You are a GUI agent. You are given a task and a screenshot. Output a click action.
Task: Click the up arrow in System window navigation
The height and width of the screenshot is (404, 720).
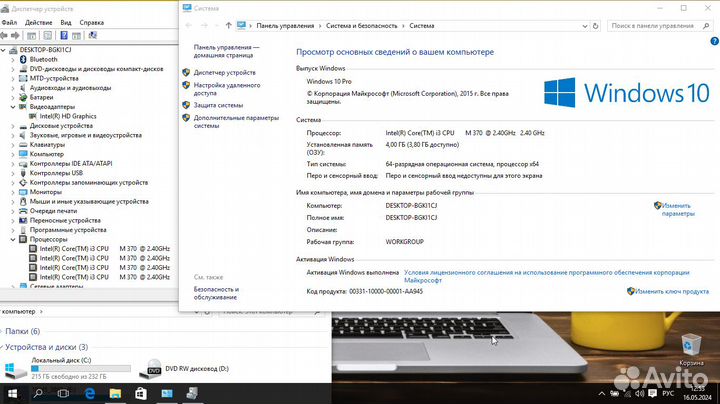(228, 26)
